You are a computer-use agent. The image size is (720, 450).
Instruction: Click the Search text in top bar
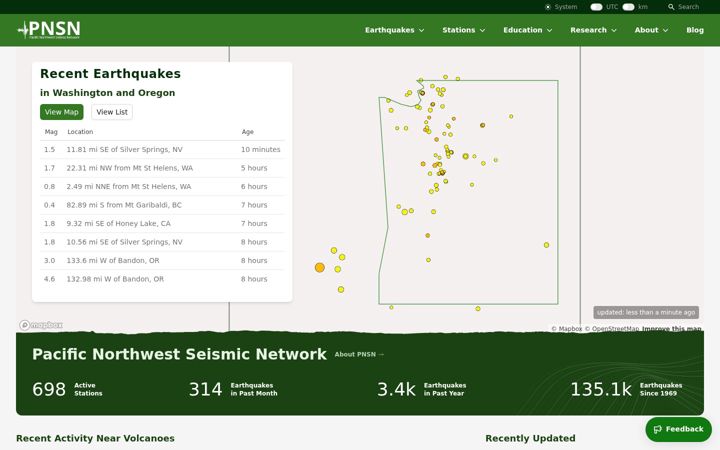[688, 7]
